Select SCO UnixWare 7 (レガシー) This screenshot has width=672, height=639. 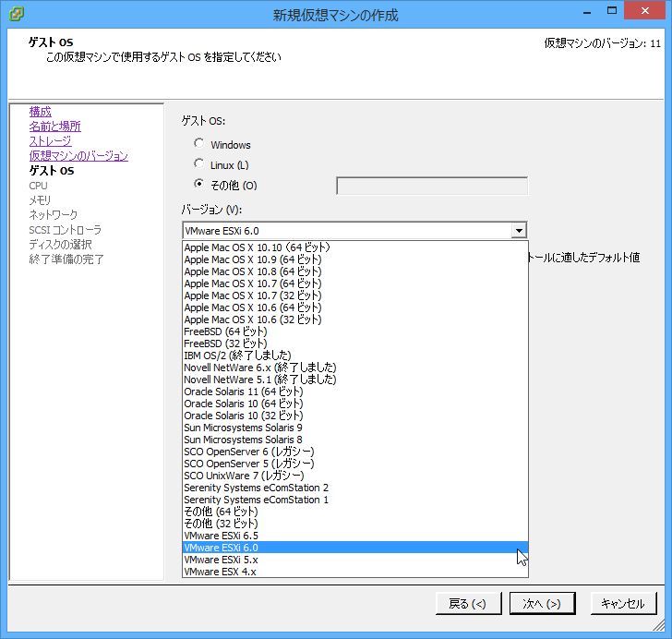coord(354,476)
